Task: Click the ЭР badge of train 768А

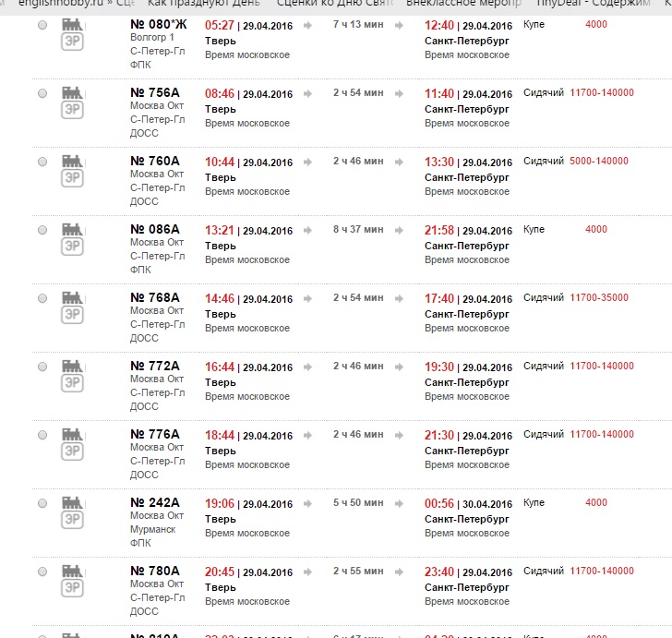Action: pos(72,315)
